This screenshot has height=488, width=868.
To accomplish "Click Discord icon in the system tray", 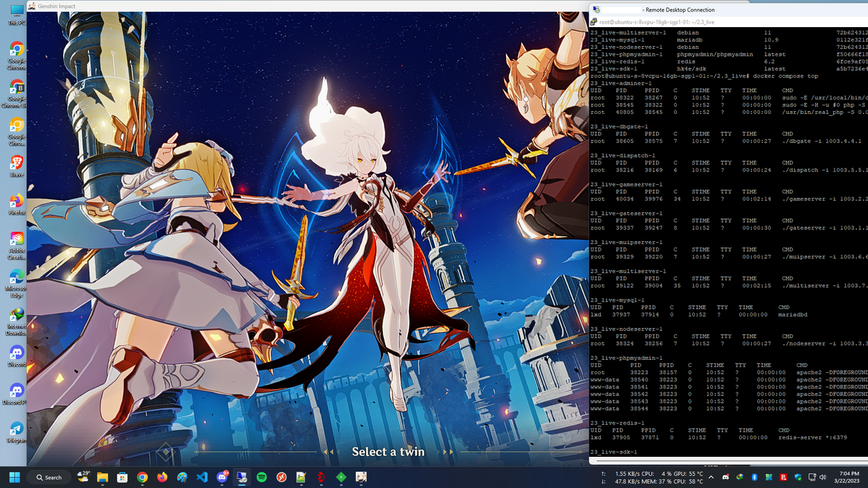I will pos(726,477).
